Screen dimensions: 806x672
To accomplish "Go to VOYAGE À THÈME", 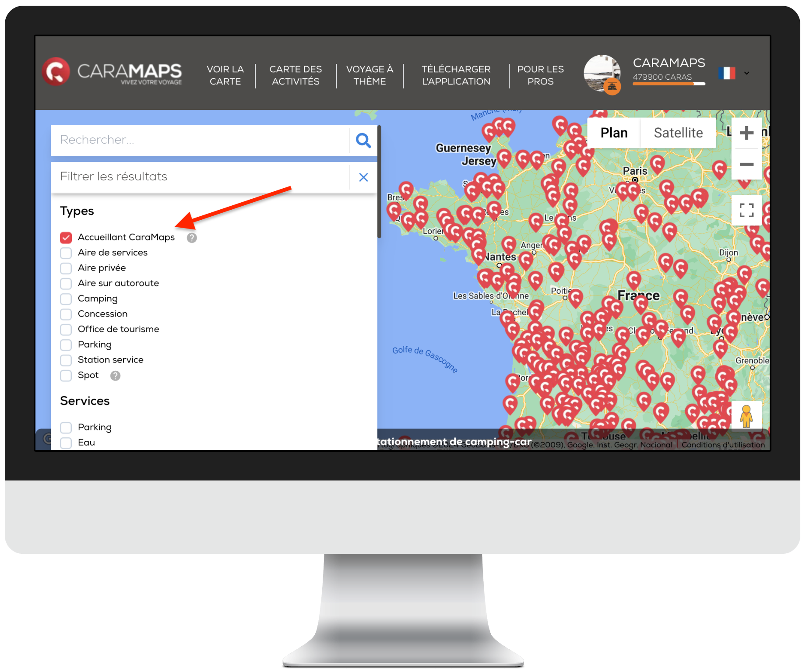I will coord(370,75).
